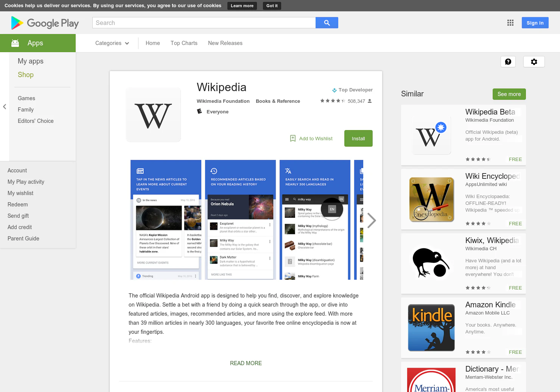
Task: Click See more for similar apps
Action: 509,94
